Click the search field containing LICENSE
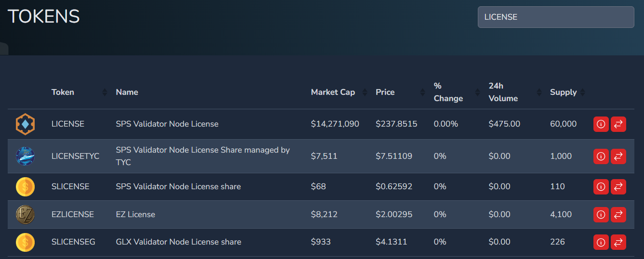 (x=555, y=17)
